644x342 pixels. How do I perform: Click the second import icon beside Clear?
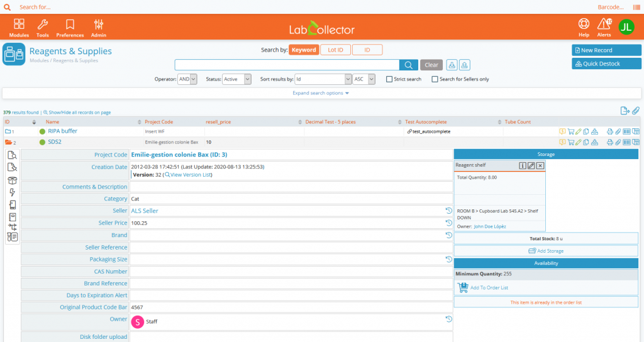pyautogui.click(x=465, y=65)
